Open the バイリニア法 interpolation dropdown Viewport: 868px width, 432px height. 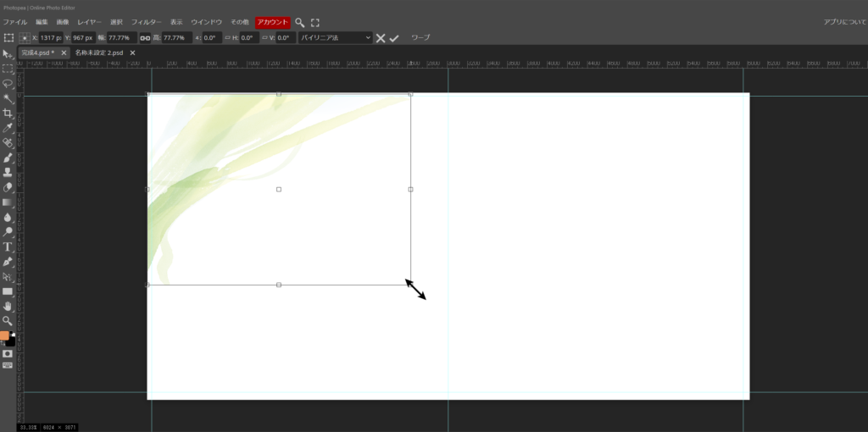[x=335, y=38]
